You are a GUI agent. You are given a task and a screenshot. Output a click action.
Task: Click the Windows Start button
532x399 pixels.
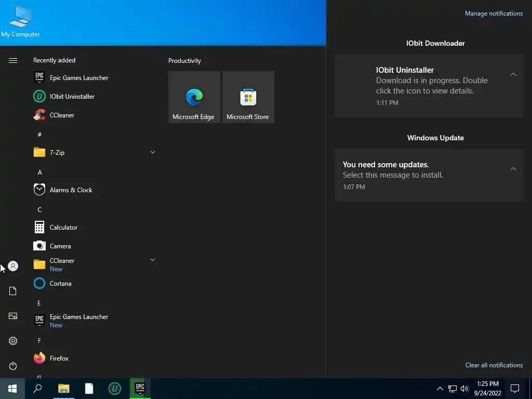click(12, 389)
